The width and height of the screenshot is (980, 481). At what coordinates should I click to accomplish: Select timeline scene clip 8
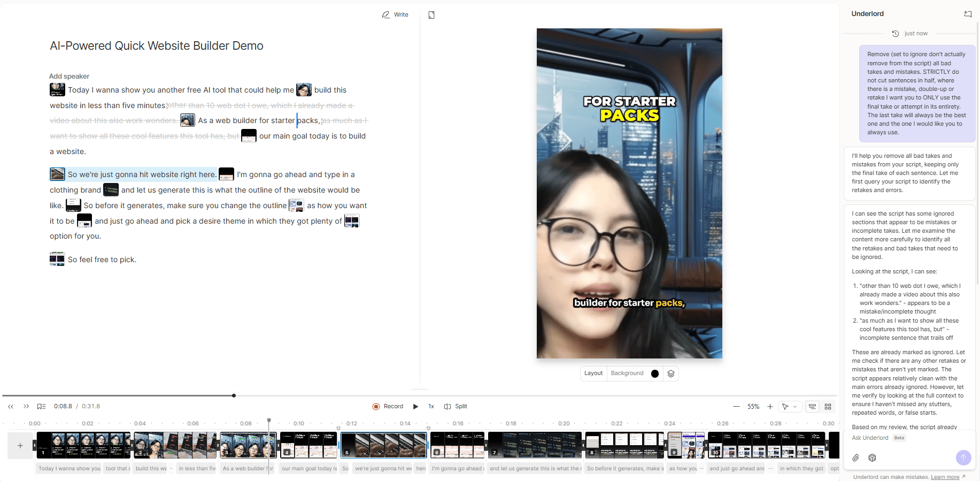pos(624,445)
